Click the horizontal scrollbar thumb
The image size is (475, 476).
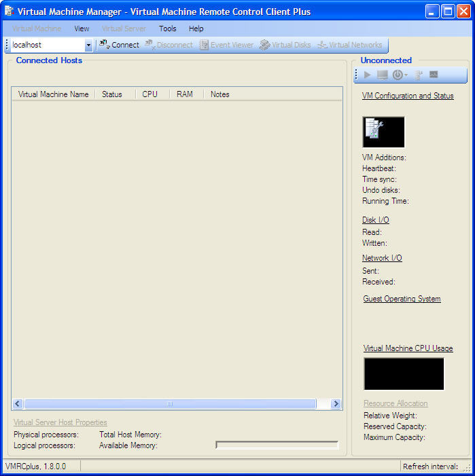(x=170, y=404)
